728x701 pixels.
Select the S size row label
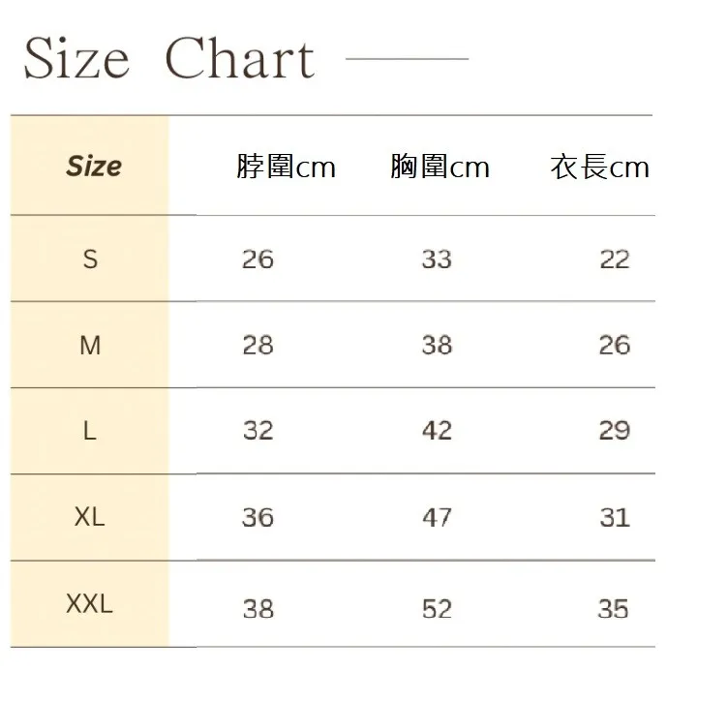(90, 259)
